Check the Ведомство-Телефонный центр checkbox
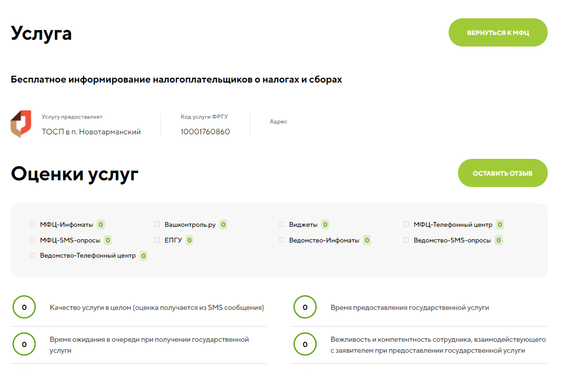Image resolution: width=588 pixels, height=370 pixels. click(32, 256)
